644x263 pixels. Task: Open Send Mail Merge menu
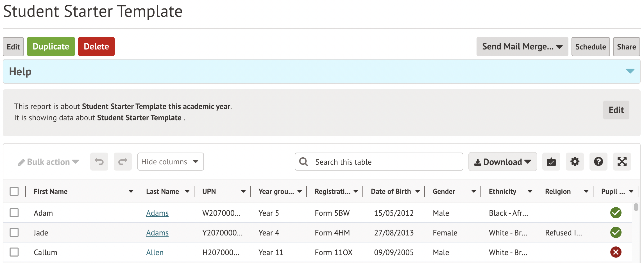(x=522, y=47)
